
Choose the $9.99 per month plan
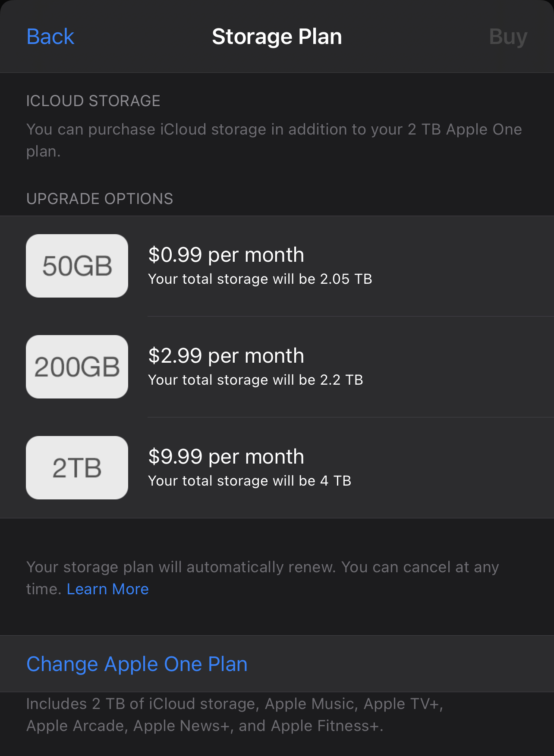[226, 457]
